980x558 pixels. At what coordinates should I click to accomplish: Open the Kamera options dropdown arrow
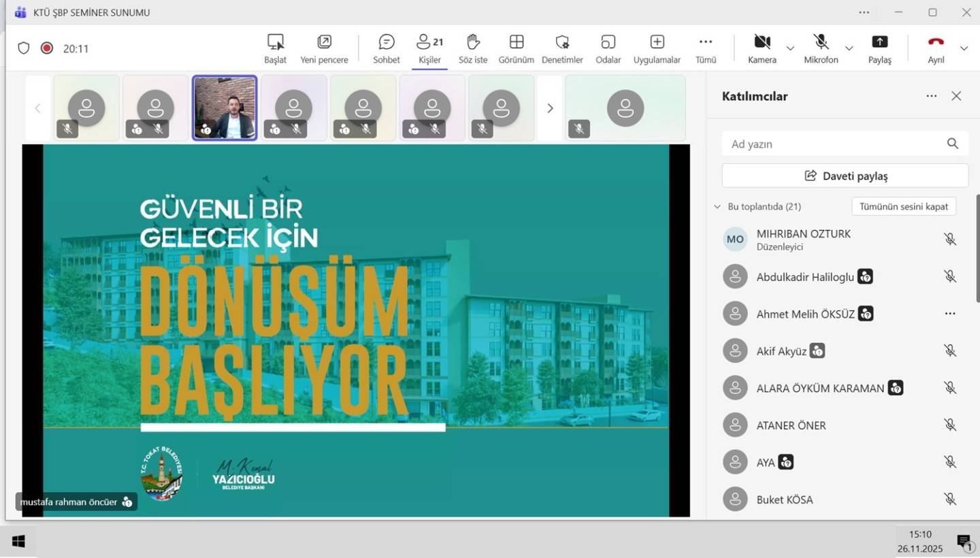click(790, 48)
